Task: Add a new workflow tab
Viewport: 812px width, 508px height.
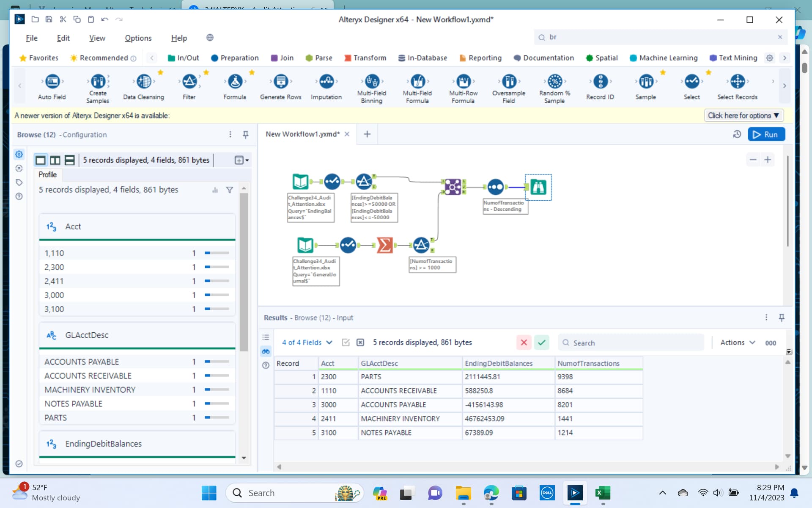Action: coord(367,134)
